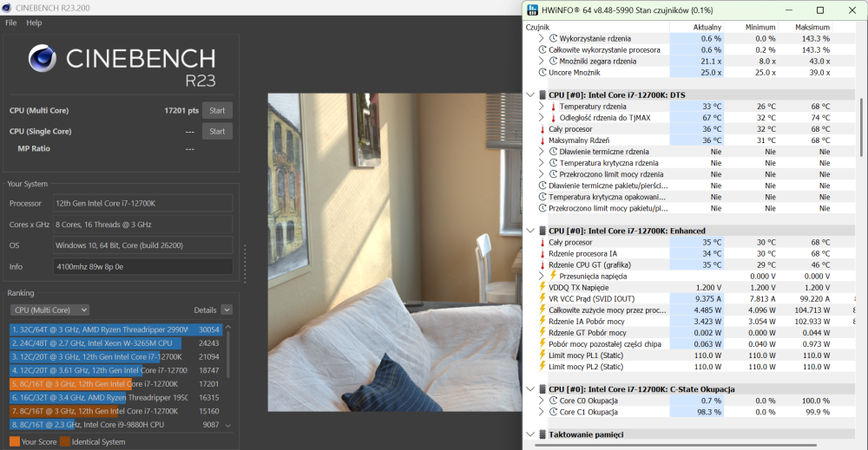Click clock icon beside Core C0 Okupacja
The height and width of the screenshot is (450, 868).
click(553, 401)
